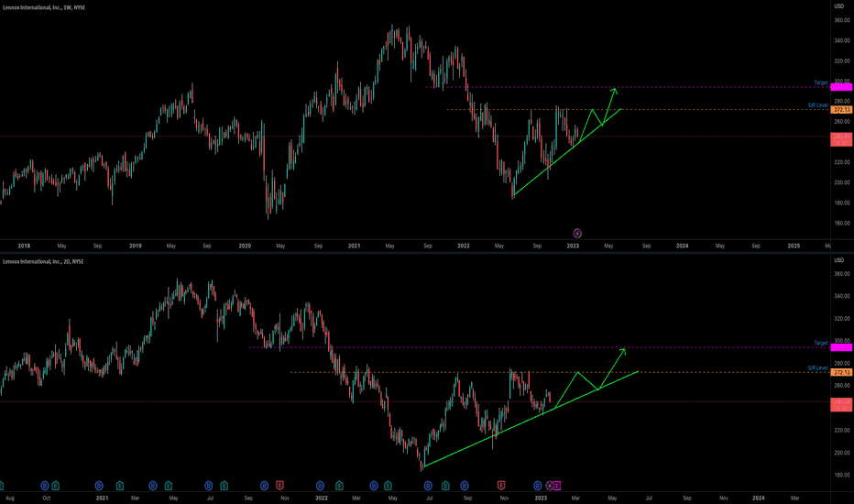The width and height of the screenshot is (854, 504).
Task: Click Aug on the lower time axis
Action: click(x=10, y=498)
